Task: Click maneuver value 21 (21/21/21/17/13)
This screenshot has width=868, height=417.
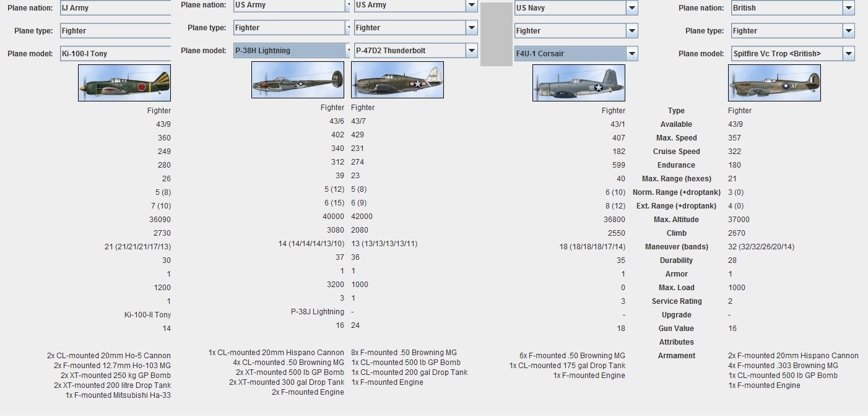Action: tap(137, 247)
